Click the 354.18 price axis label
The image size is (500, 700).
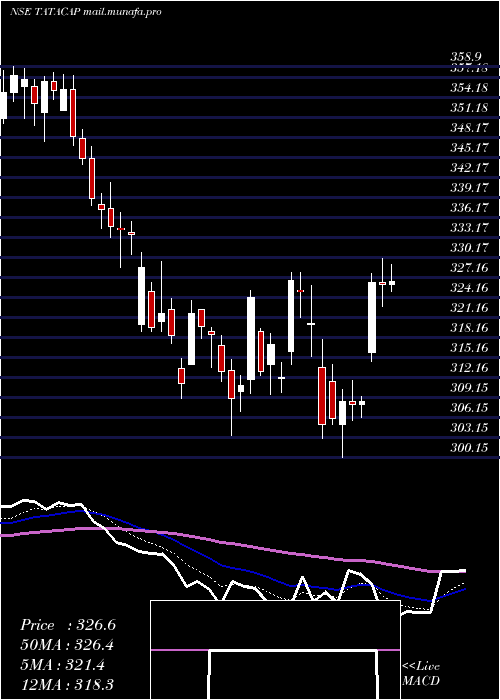pyautogui.click(x=469, y=88)
